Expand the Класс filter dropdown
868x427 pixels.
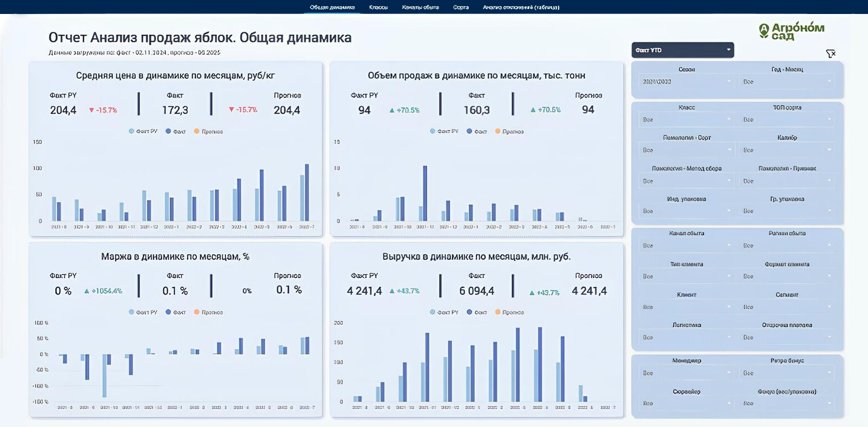686,120
